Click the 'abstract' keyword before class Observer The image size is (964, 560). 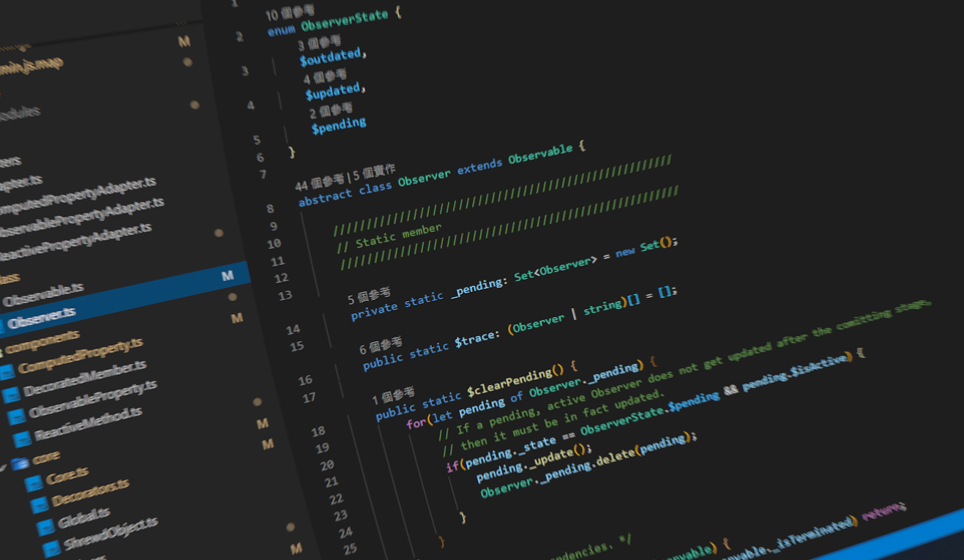326,196
